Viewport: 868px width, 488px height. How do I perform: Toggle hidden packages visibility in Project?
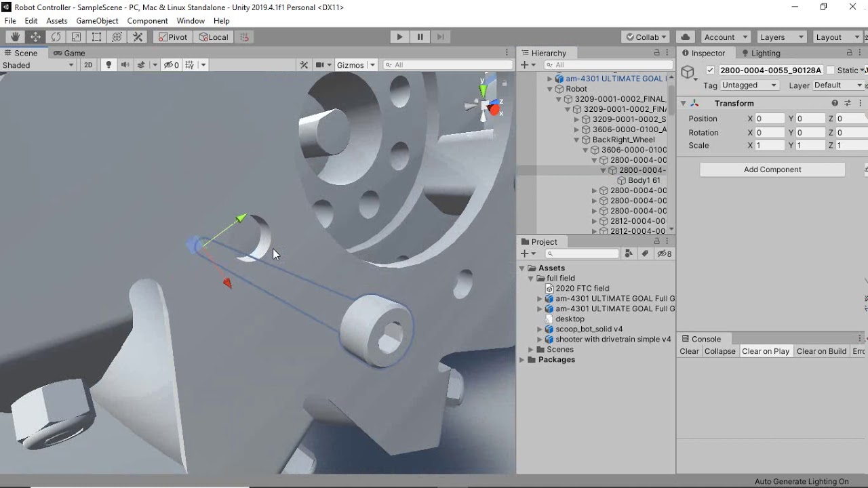coord(665,253)
